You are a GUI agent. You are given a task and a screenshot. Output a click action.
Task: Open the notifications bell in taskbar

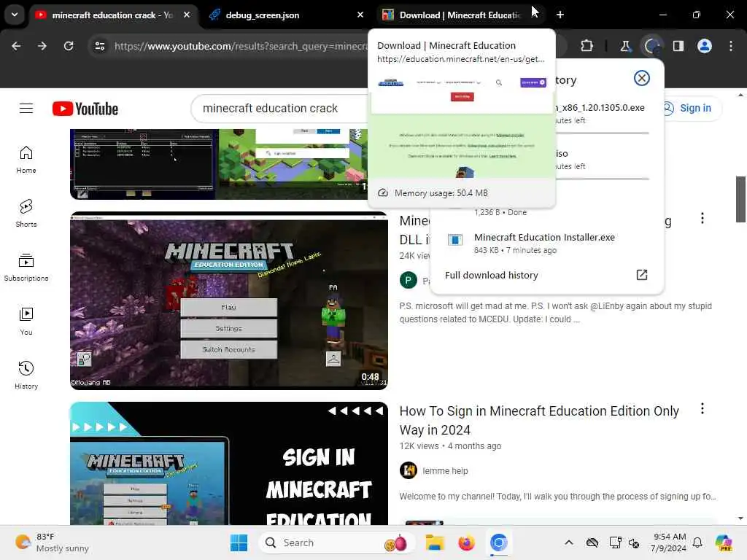click(697, 542)
